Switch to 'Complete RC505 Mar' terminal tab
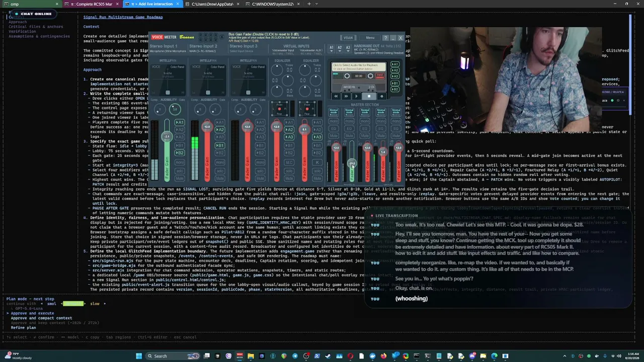The image size is (644, 362). coord(93,4)
